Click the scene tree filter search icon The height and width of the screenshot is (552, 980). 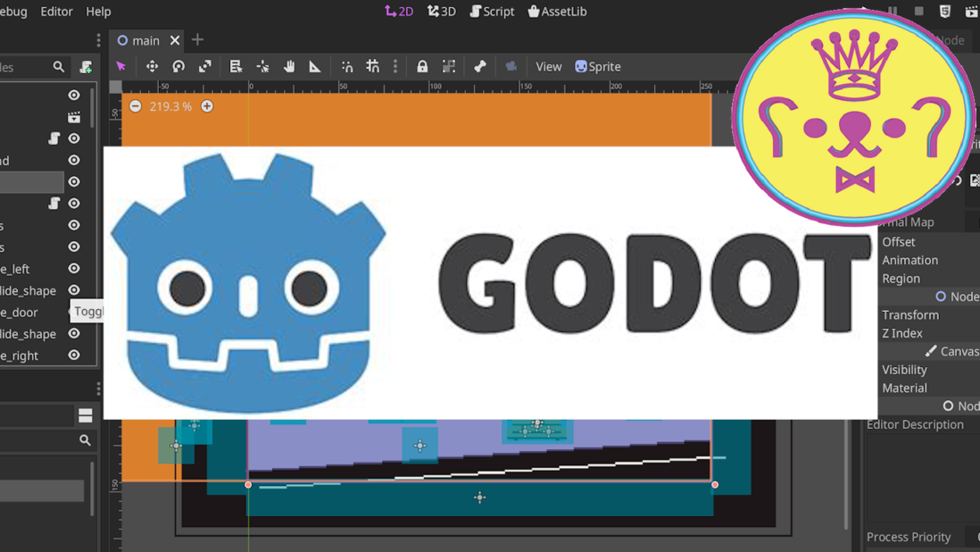click(58, 66)
